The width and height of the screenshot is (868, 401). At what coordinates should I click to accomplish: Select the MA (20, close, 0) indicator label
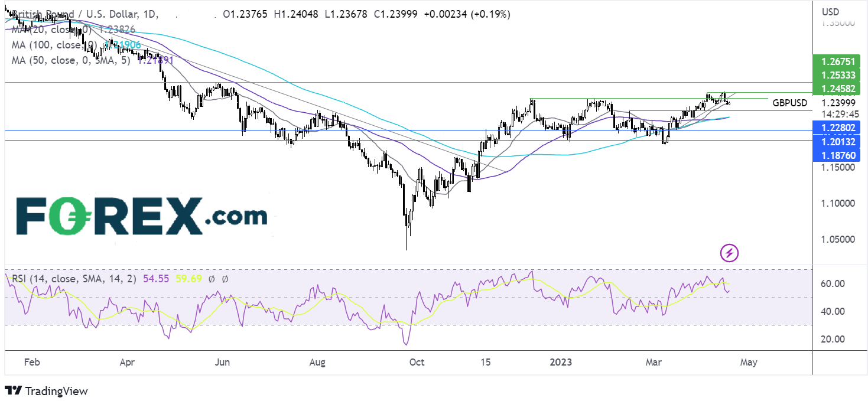[x=52, y=29]
